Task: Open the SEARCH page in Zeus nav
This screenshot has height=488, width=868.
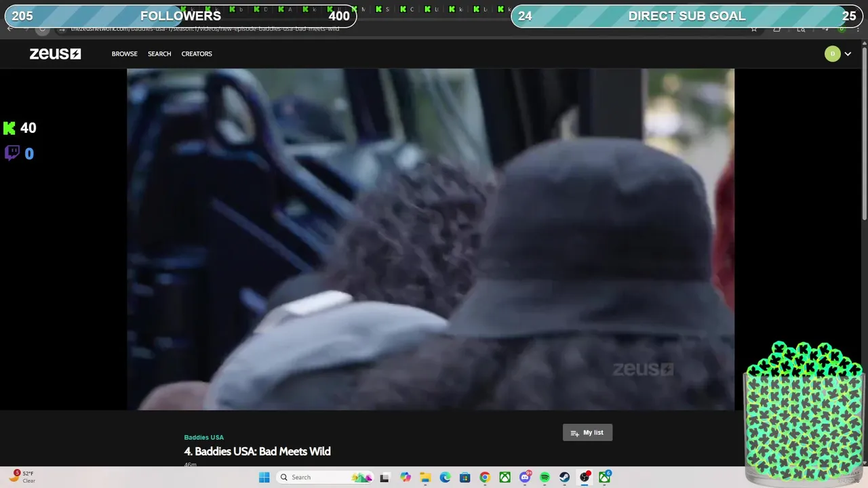Action: click(x=159, y=54)
